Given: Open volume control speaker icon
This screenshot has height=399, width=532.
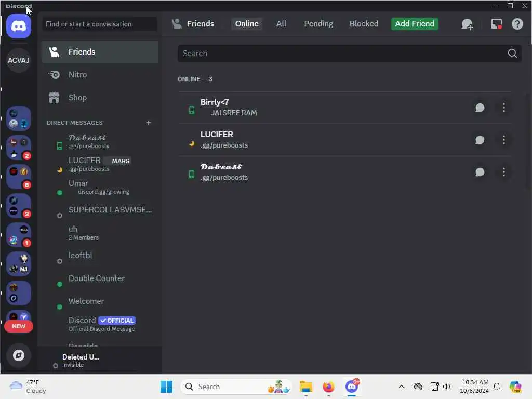Looking at the screenshot, I should (x=446, y=387).
